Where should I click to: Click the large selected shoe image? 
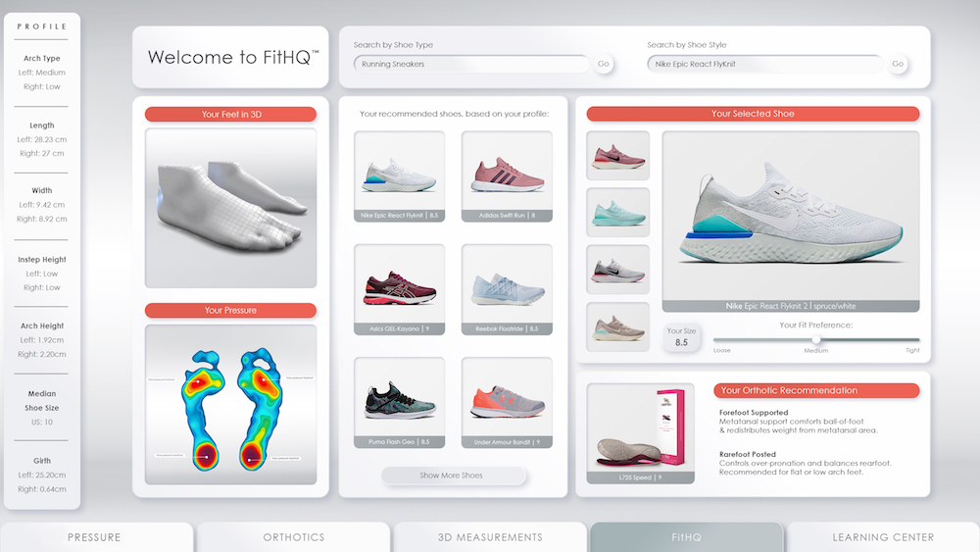pos(791,217)
